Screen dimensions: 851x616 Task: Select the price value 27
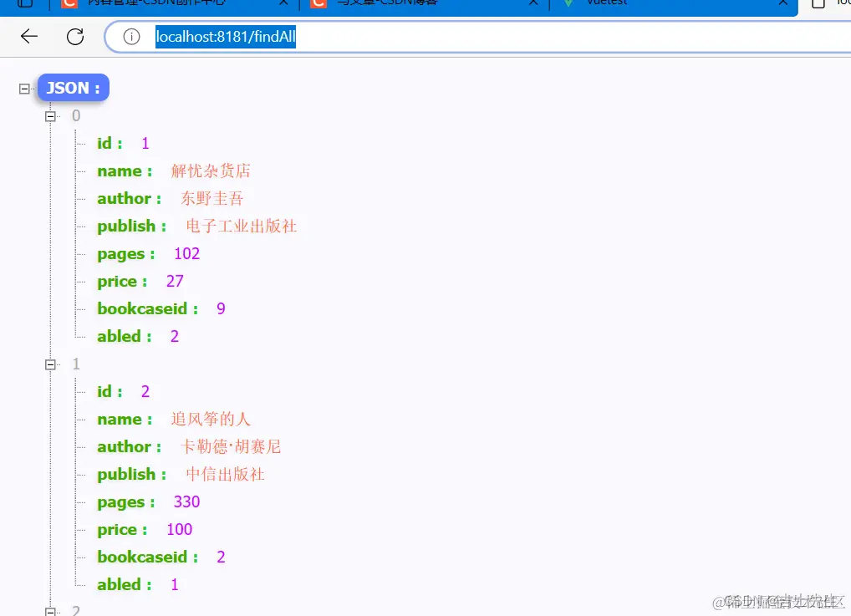175,281
